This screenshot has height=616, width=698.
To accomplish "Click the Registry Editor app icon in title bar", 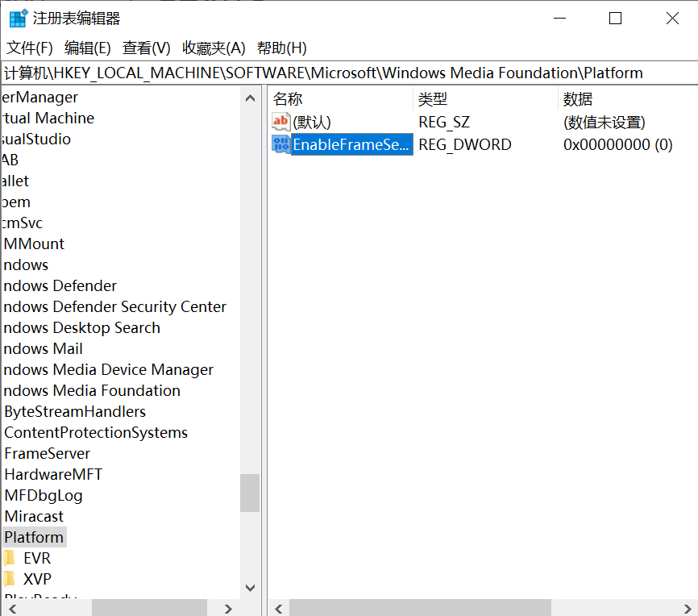I will coord(19,19).
